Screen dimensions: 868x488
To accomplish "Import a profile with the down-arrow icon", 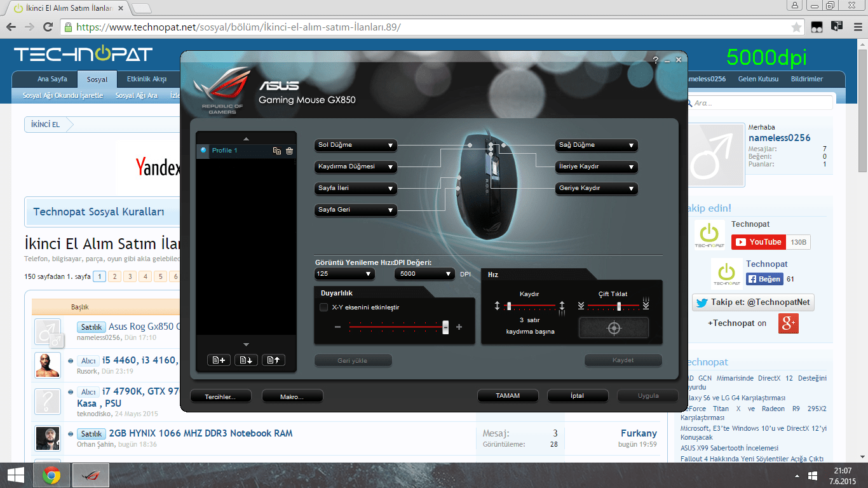I will [246, 360].
